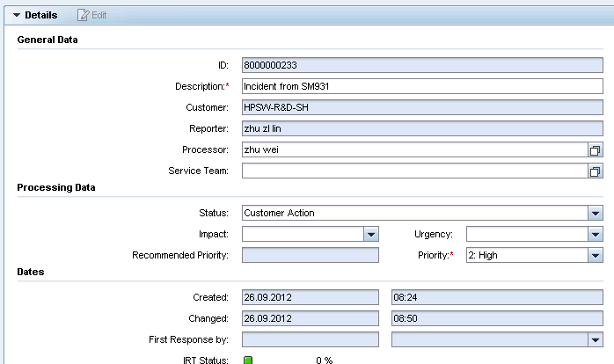The width and height of the screenshot is (614, 364).
Task: Open the Status dropdown arrow
Action: click(x=596, y=214)
